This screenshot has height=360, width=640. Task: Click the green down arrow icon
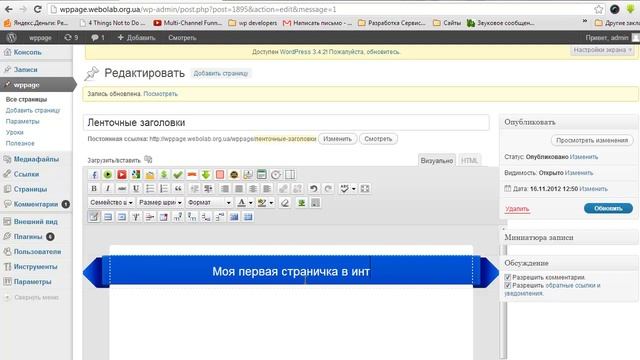coord(206,175)
